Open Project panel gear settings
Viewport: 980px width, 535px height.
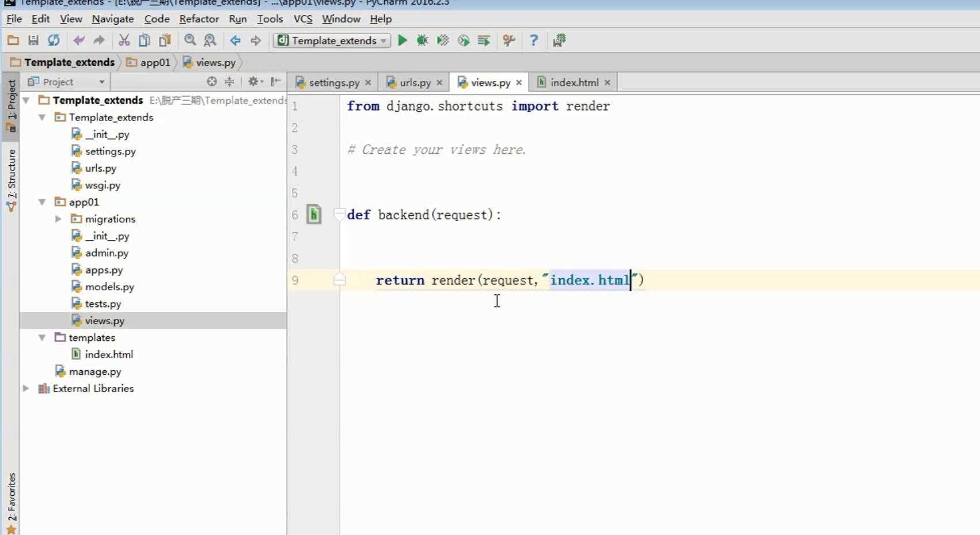coord(255,82)
